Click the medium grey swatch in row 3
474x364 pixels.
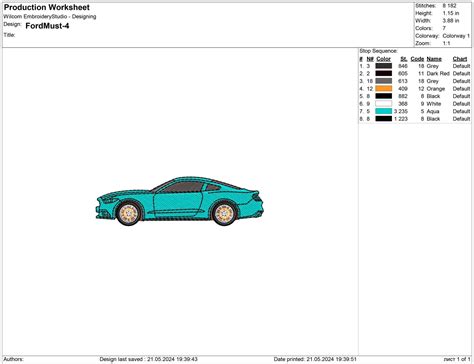click(384, 81)
